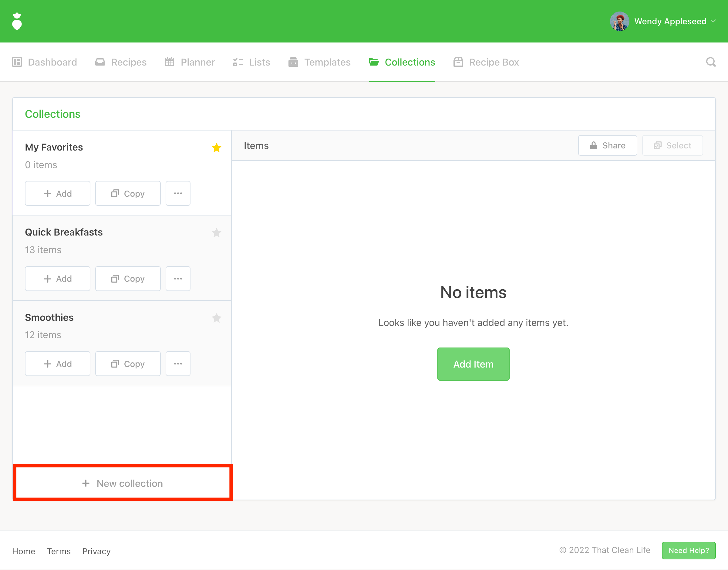This screenshot has width=728, height=570.
Task: Click the Share button with lock icon
Action: [x=607, y=145]
